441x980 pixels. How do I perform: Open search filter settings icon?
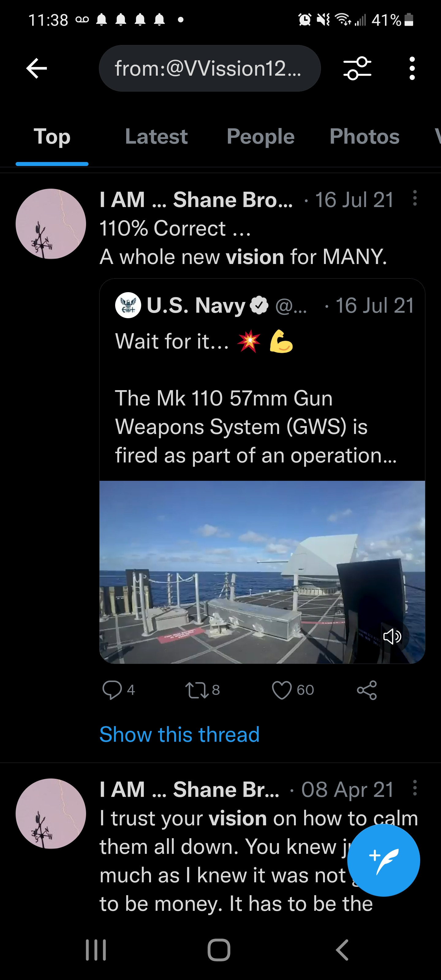[357, 69]
